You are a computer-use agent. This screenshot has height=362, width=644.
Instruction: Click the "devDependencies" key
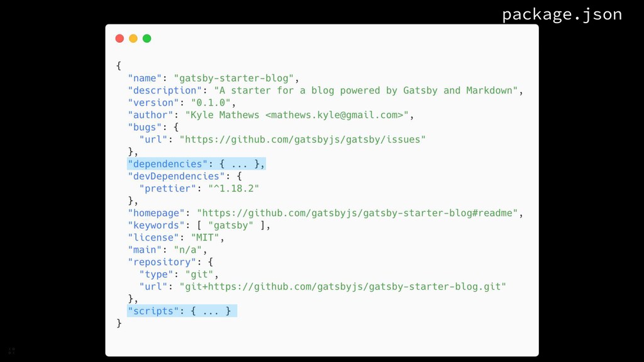176,176
